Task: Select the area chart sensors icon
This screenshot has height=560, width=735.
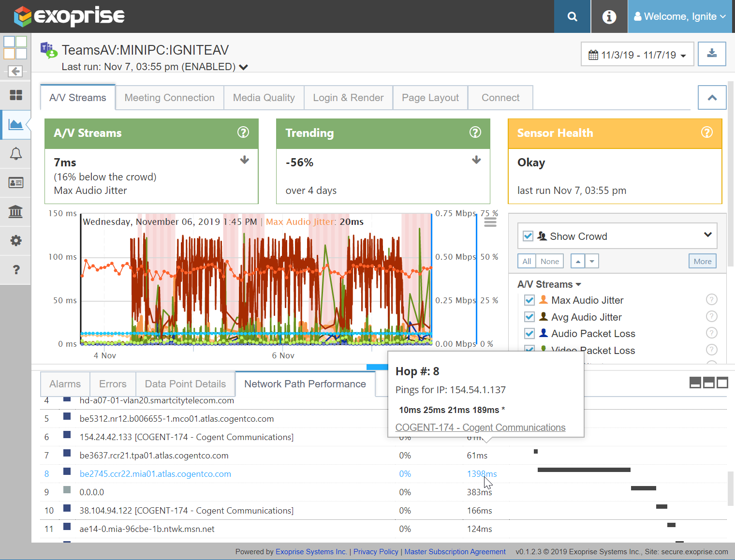Action: [16, 124]
